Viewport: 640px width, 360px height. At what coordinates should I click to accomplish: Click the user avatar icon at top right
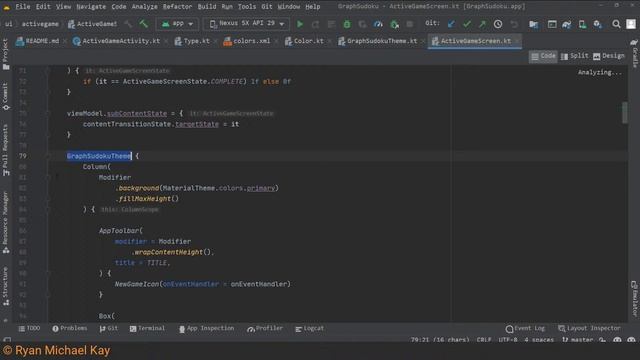(631, 24)
